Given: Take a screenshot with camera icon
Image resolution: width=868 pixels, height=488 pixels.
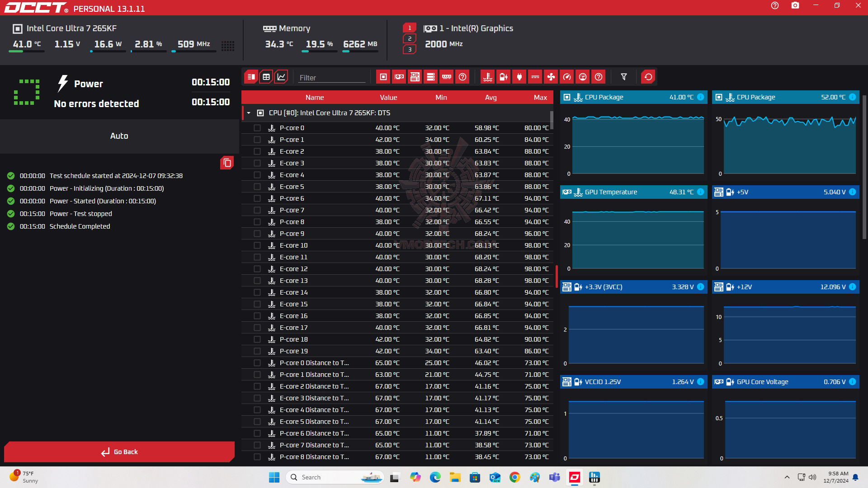Looking at the screenshot, I should [x=795, y=5].
